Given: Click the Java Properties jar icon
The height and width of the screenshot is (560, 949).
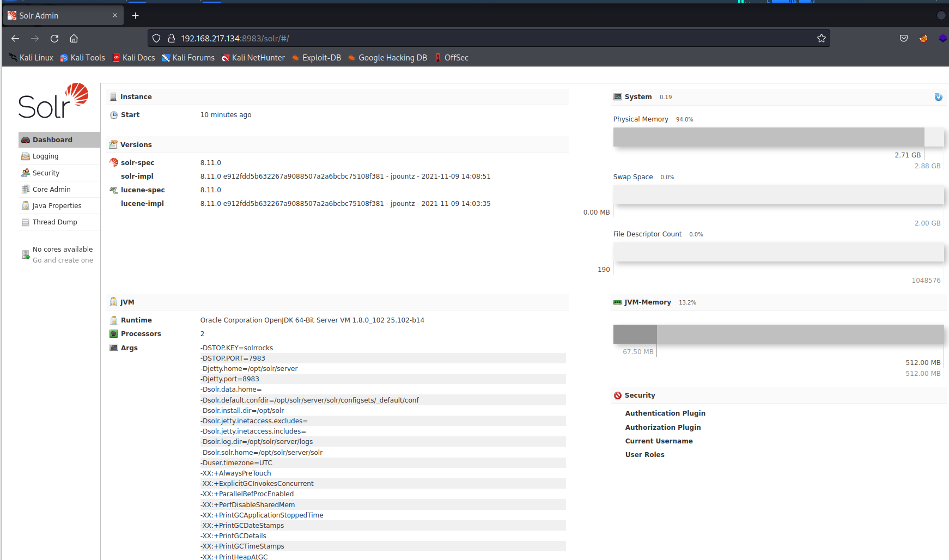Looking at the screenshot, I should click(26, 205).
